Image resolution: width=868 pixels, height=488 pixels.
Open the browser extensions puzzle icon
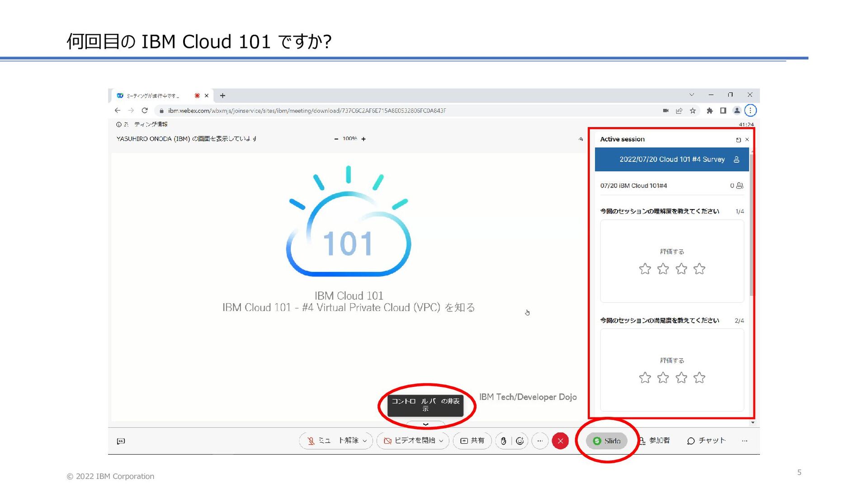tap(709, 111)
